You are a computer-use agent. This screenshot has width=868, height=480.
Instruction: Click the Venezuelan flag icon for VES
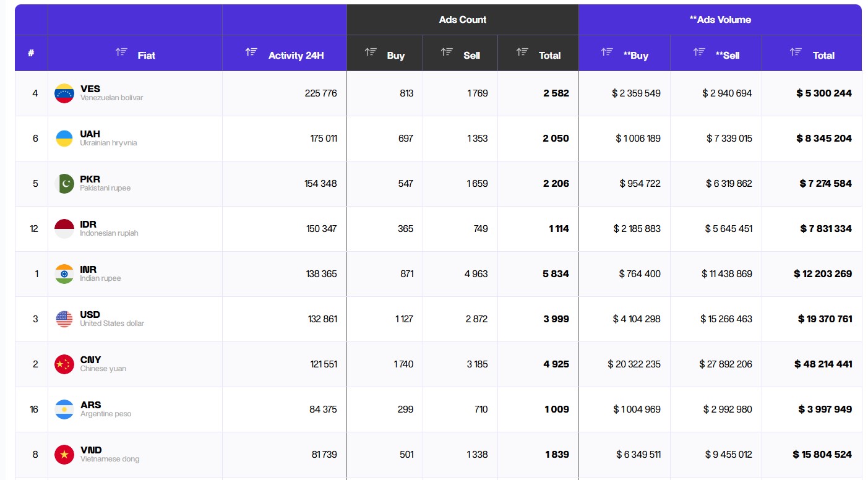(x=64, y=93)
